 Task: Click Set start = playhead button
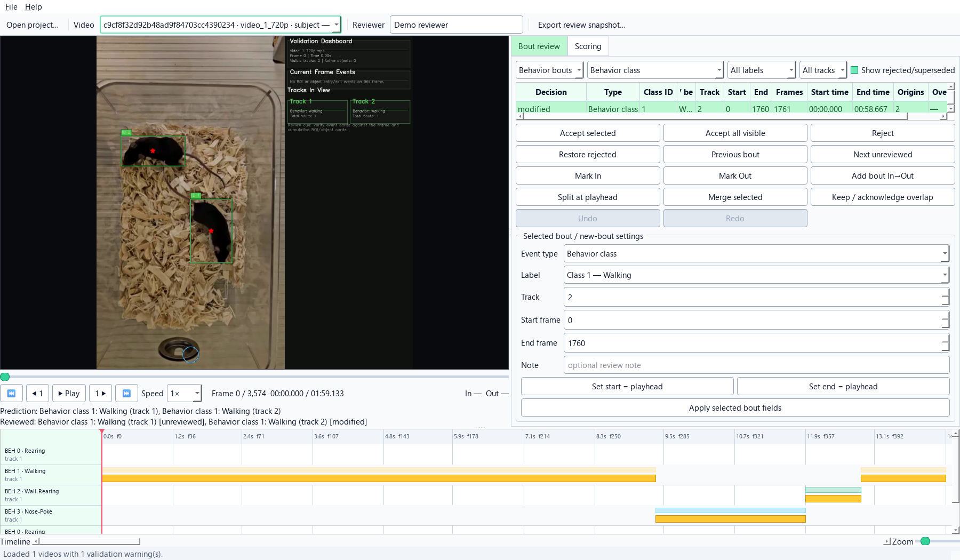click(x=627, y=386)
